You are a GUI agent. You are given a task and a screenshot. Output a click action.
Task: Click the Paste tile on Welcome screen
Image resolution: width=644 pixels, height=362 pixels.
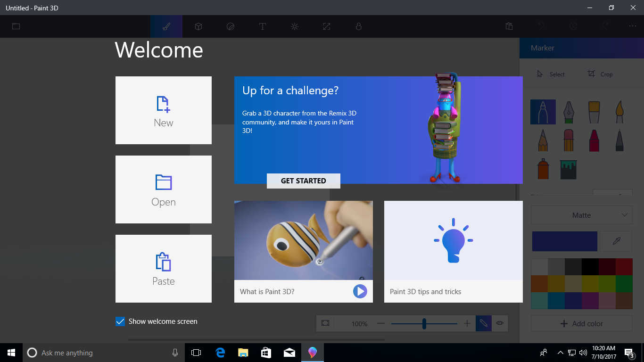pyautogui.click(x=164, y=269)
